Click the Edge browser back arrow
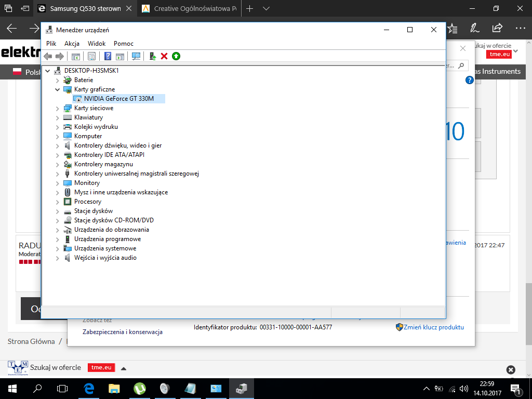This screenshot has height=399, width=532. pos(12,29)
